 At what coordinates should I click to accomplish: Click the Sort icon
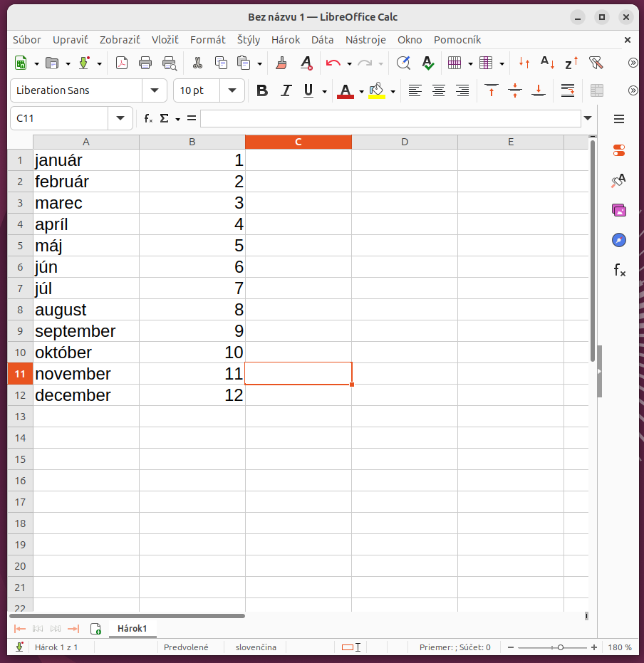pos(524,63)
